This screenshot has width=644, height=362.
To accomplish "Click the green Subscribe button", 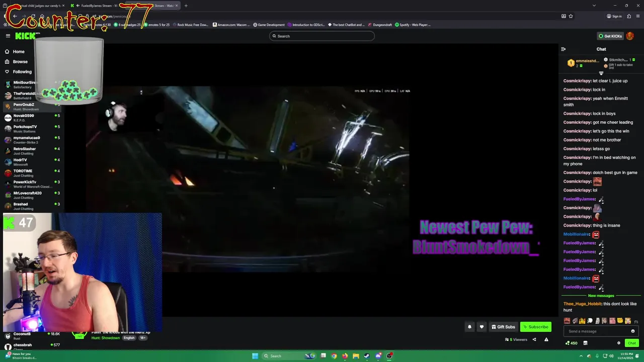I will (536, 327).
